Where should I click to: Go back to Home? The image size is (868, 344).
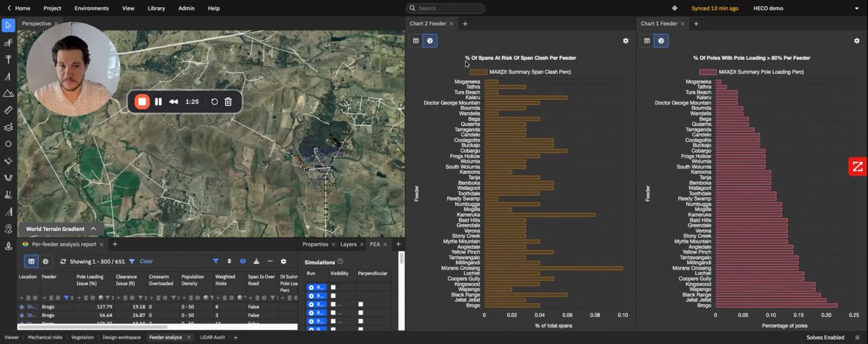pyautogui.click(x=18, y=8)
